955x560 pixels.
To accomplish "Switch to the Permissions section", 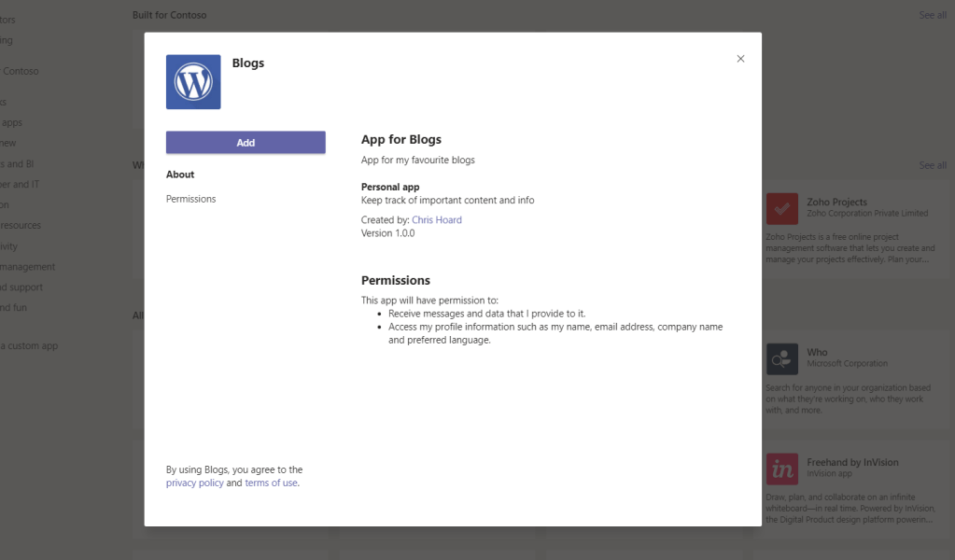I will pyautogui.click(x=190, y=199).
